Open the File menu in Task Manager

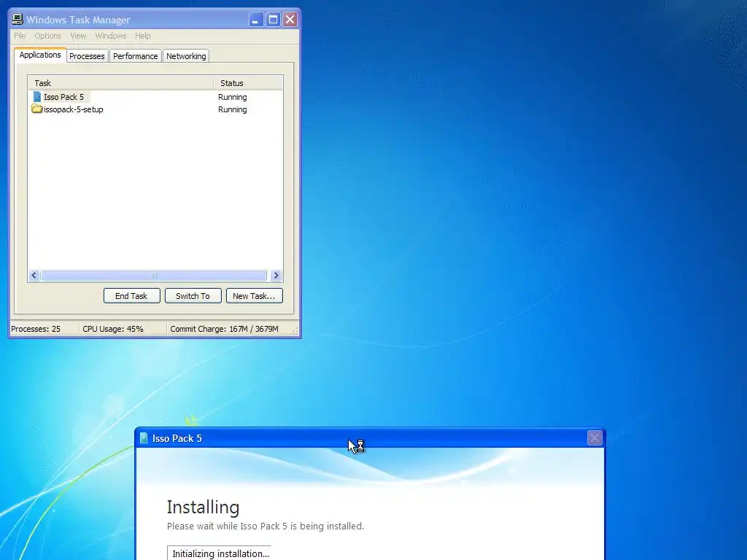point(20,36)
